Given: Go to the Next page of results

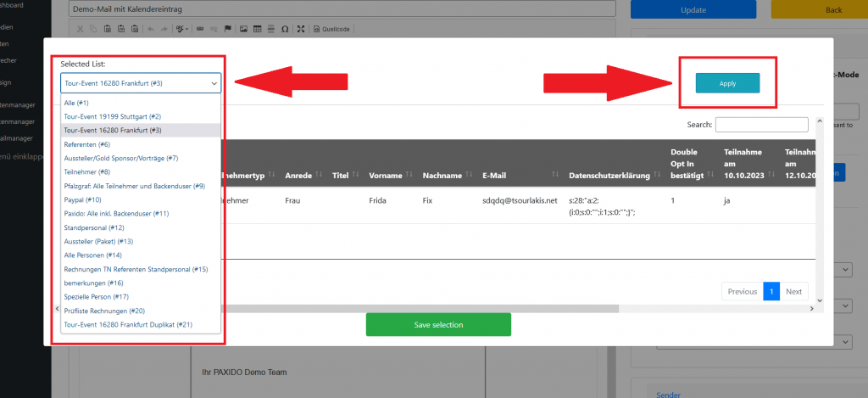Looking at the screenshot, I should [793, 291].
